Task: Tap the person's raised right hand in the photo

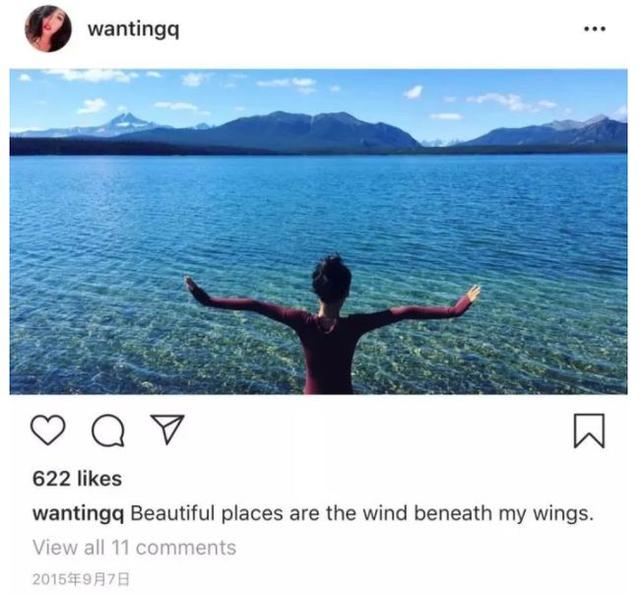Action: coord(473,294)
